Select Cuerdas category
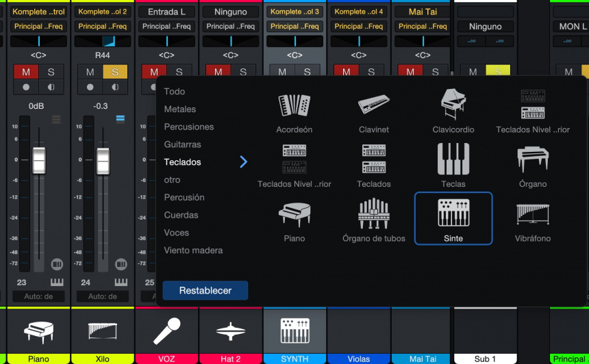Viewport: 589px width, 364px height. pyautogui.click(x=181, y=215)
